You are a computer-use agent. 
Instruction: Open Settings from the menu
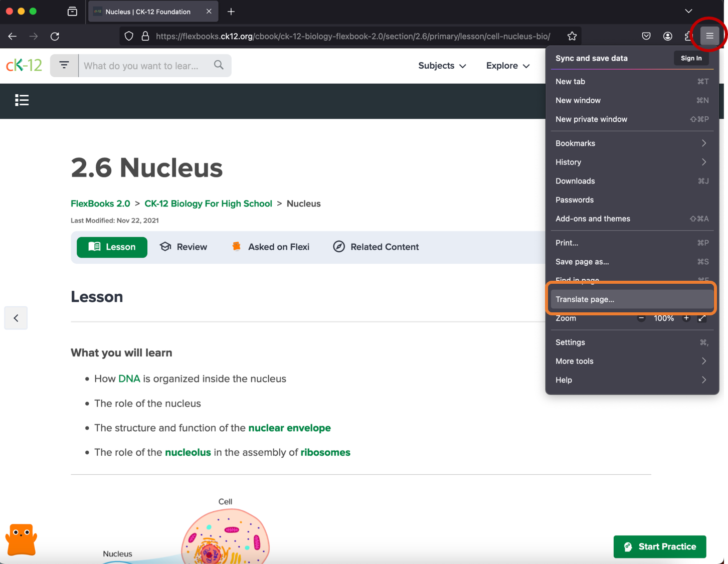pyautogui.click(x=632, y=342)
